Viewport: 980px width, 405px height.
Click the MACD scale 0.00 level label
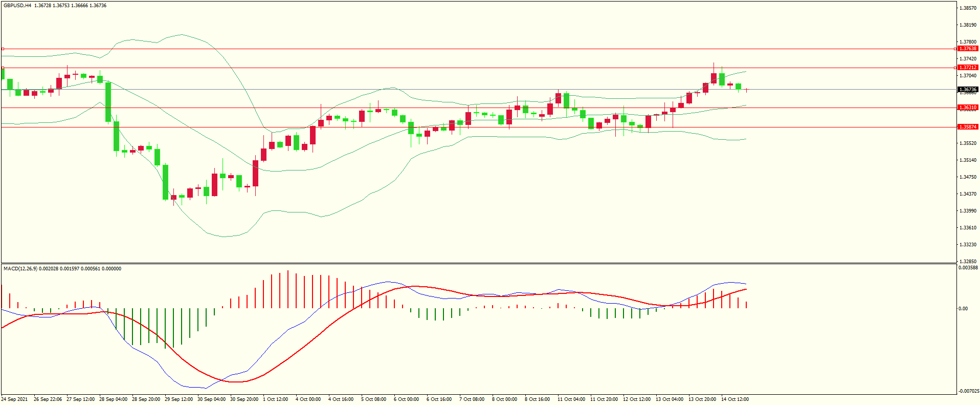963,309
